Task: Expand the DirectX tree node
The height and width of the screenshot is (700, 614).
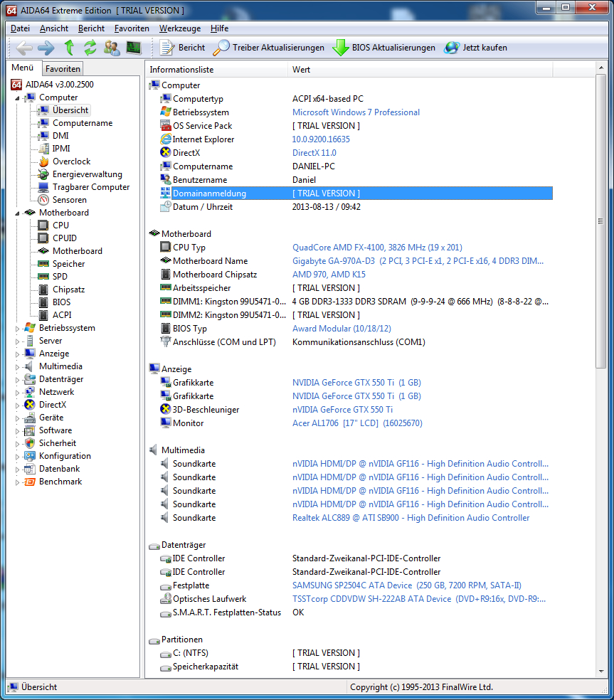Action: 17,405
